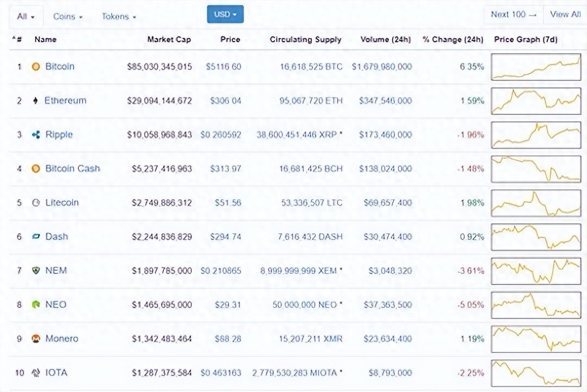This screenshot has width=587, height=392.
Task: Click NEM price $0.210865
Action: [x=221, y=270]
